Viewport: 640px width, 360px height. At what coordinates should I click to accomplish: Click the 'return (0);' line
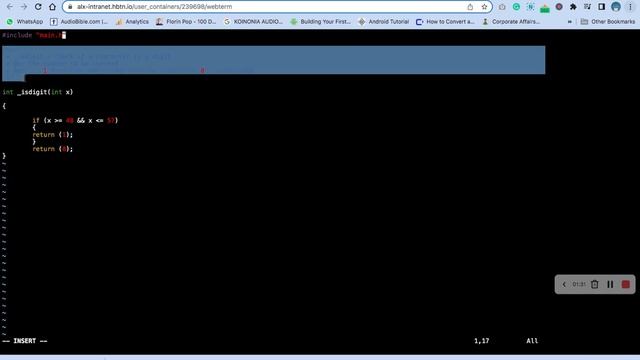click(x=53, y=149)
